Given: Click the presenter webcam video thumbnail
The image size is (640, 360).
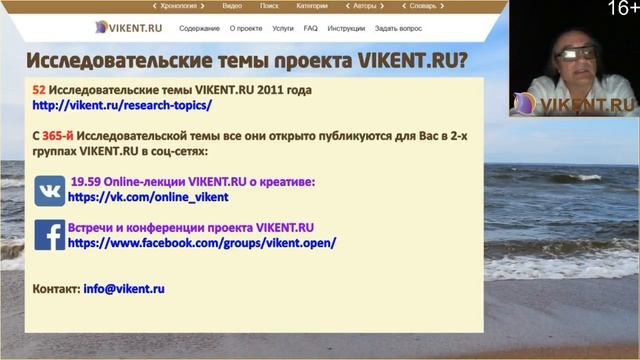Looking at the screenshot, I should coord(574,58).
